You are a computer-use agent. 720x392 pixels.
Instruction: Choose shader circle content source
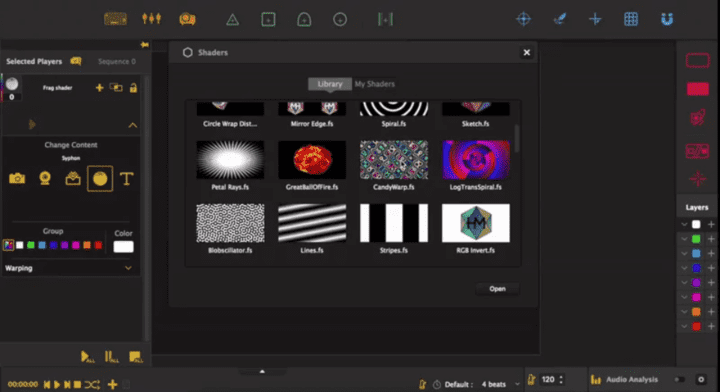(100, 179)
